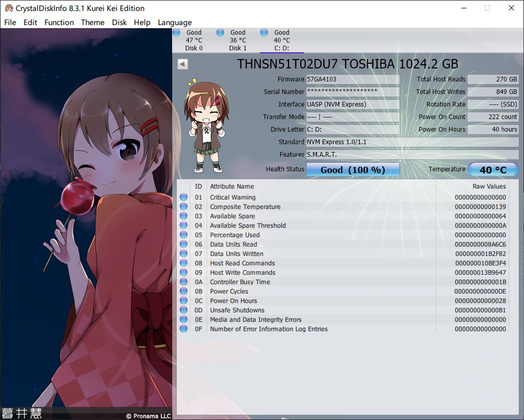524x420 pixels.
Task: Open the Edit menu
Action: click(30, 22)
